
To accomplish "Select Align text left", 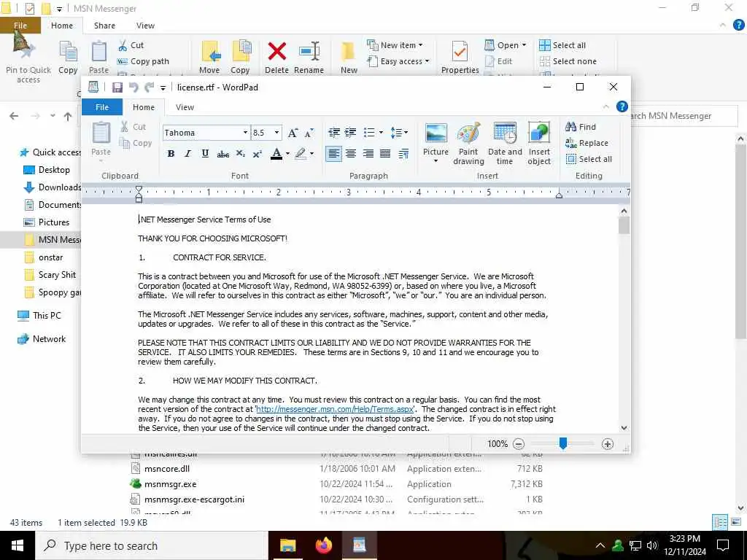I will (333, 153).
